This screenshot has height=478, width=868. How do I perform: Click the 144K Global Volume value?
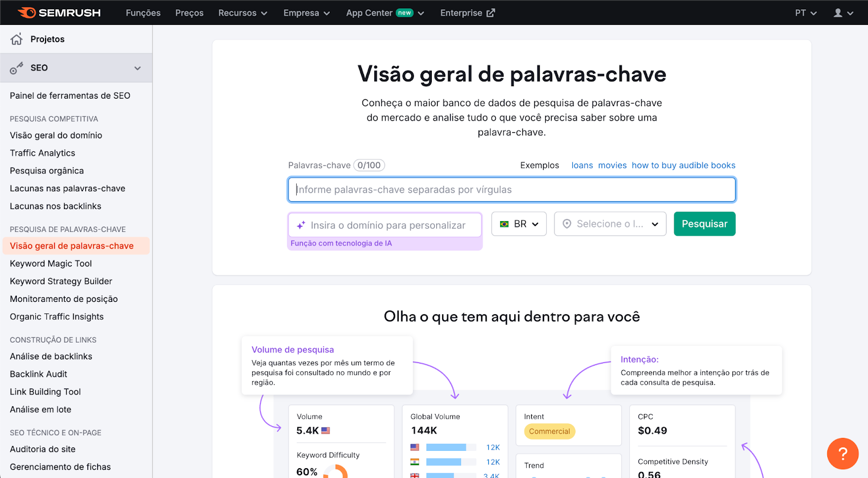coord(424,430)
